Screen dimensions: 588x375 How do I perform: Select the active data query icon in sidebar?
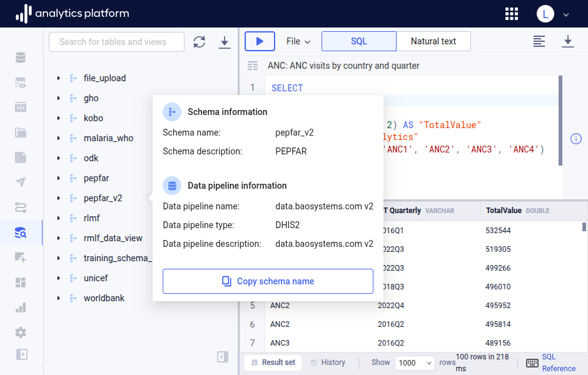(x=21, y=232)
